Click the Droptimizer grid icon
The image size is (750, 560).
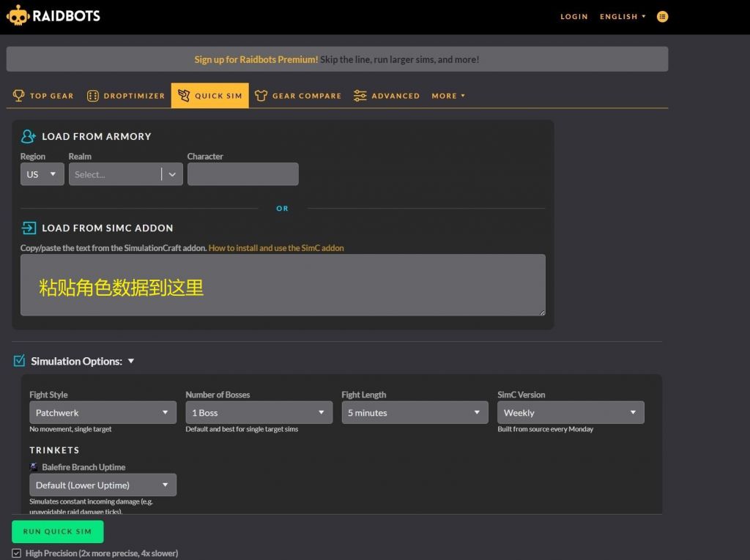(x=92, y=95)
